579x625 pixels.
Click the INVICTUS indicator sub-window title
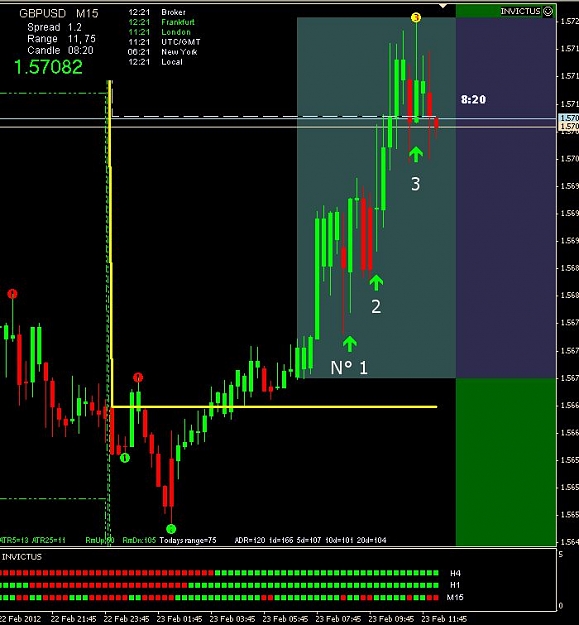click(22, 557)
